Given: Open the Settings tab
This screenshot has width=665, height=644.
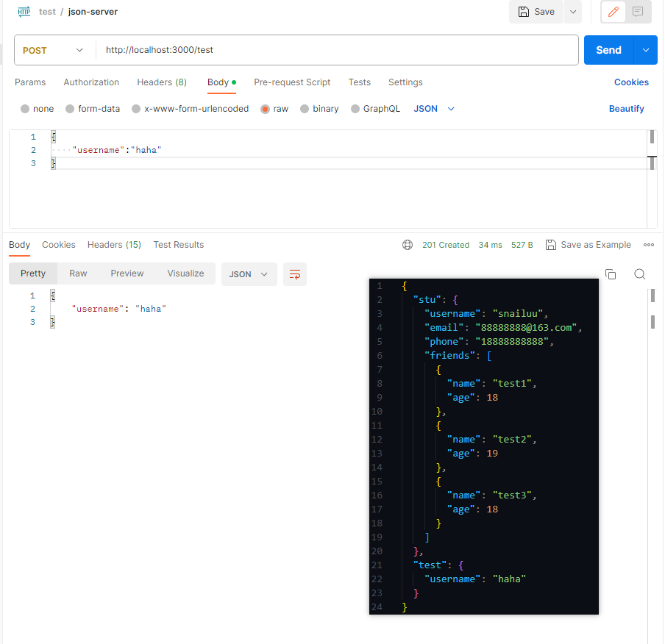Looking at the screenshot, I should [405, 82].
